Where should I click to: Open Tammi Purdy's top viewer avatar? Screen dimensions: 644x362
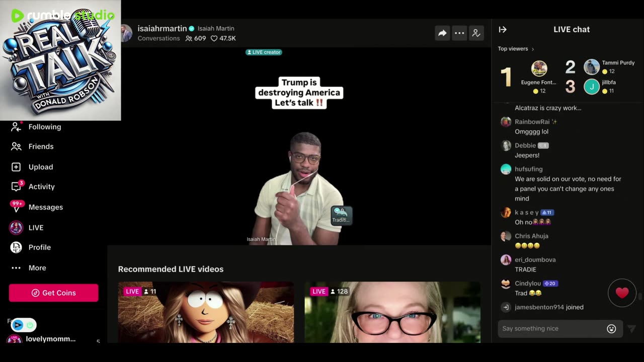tap(592, 67)
